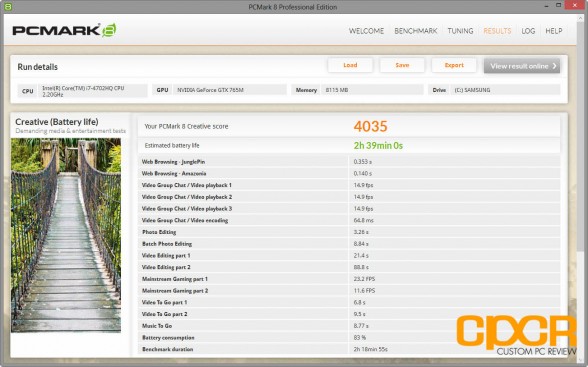Viewport: 588px width, 367px height.
Task: Click the chevron arrow on View result online
Action: 554,66
